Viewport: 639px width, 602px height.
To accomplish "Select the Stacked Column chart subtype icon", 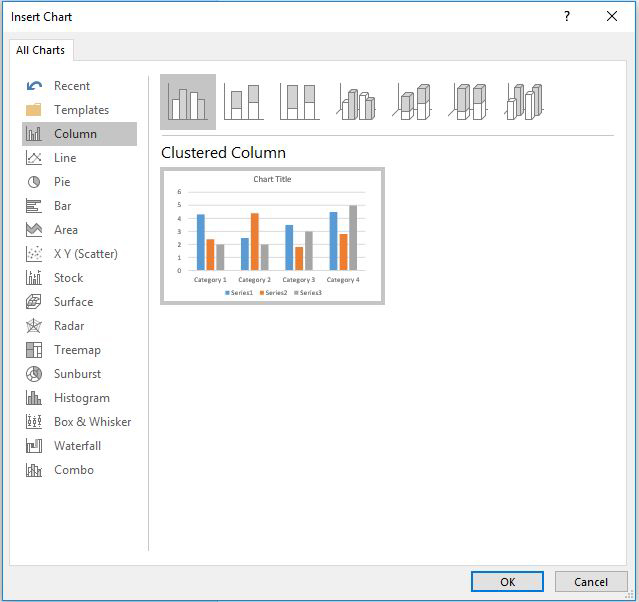I will coord(244,102).
